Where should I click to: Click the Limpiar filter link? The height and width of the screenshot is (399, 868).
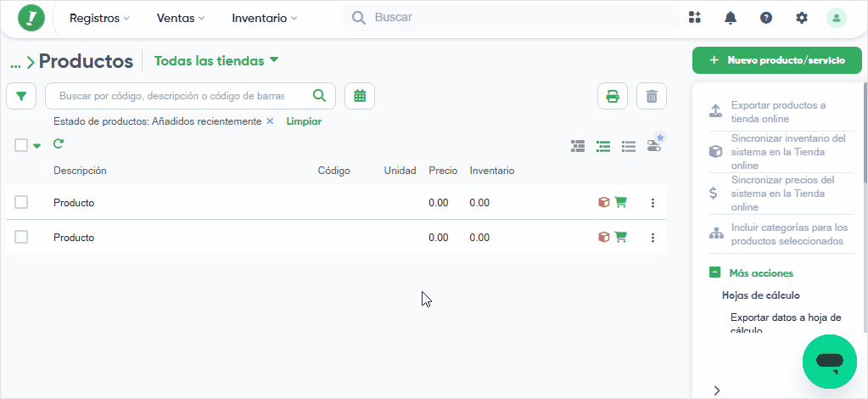click(x=304, y=121)
